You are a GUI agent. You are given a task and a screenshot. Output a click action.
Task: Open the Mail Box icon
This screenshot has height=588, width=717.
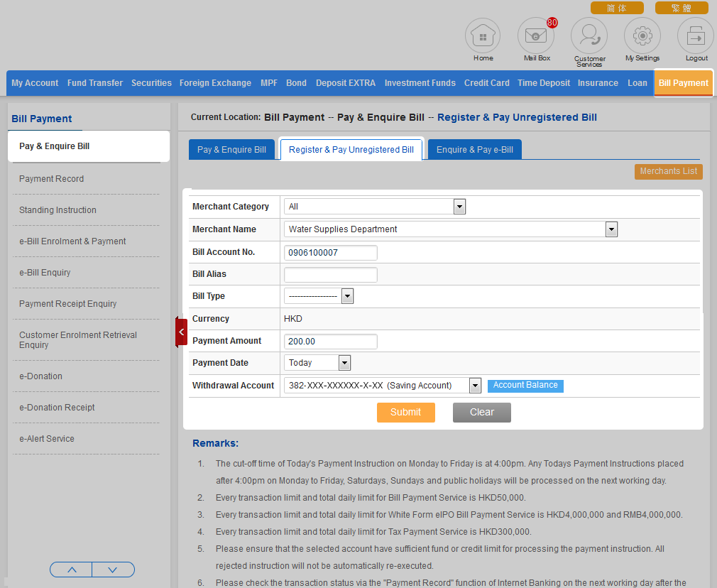[536, 36]
